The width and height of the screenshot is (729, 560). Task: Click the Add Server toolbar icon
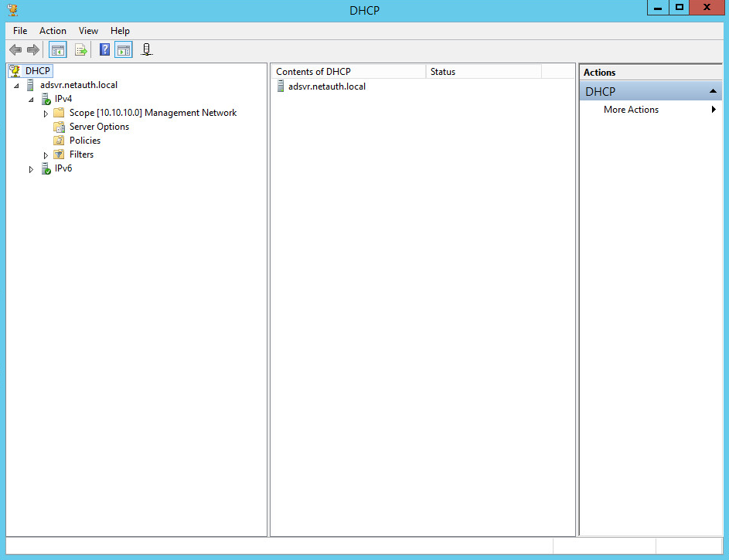tap(146, 49)
